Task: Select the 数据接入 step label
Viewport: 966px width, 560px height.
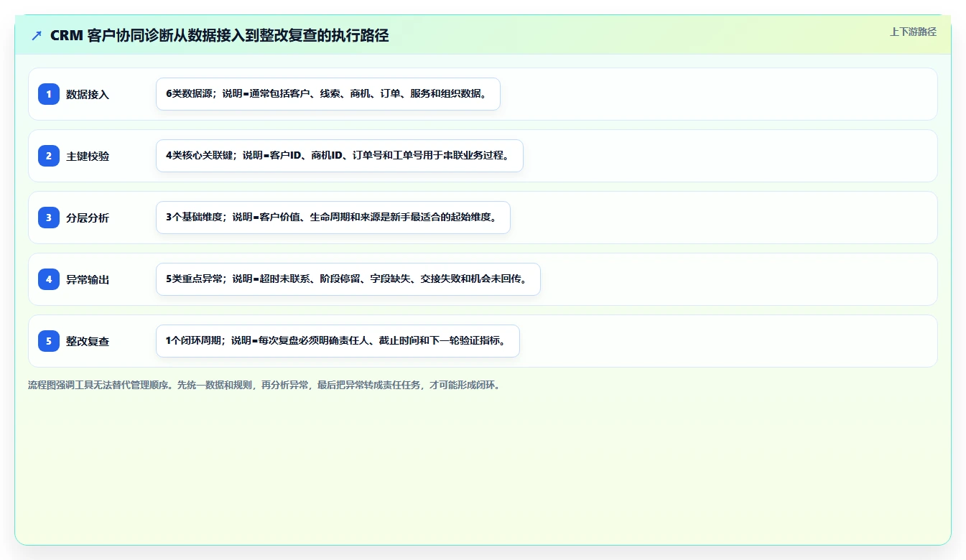Action: 88,94
